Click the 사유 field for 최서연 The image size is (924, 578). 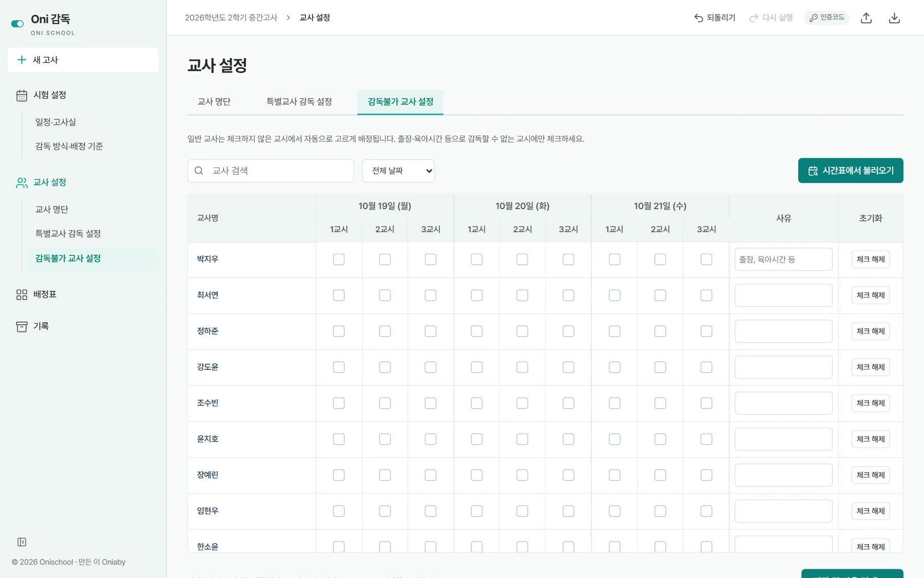(783, 295)
